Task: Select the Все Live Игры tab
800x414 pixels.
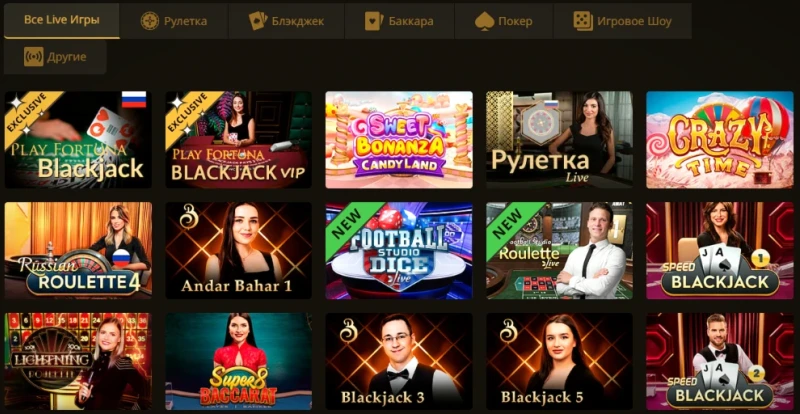Action: tap(62, 20)
